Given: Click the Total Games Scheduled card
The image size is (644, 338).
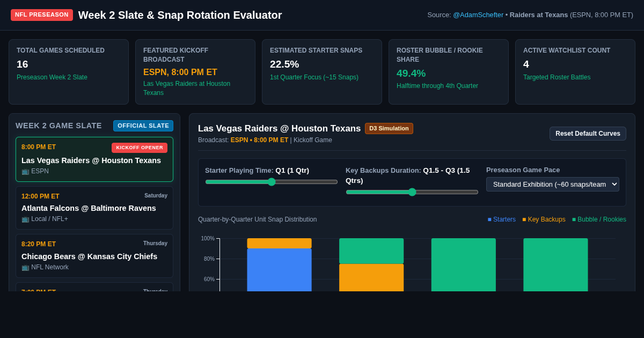Looking at the screenshot, I should pos(69,72).
